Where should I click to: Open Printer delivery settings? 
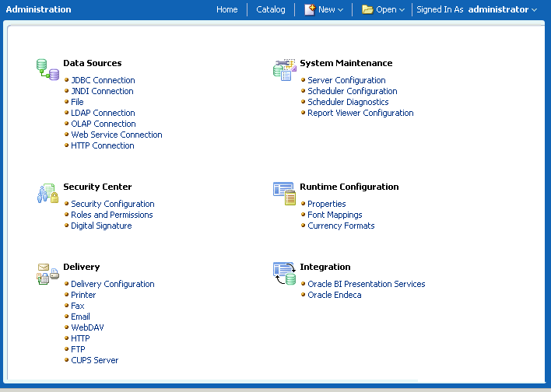(83, 295)
